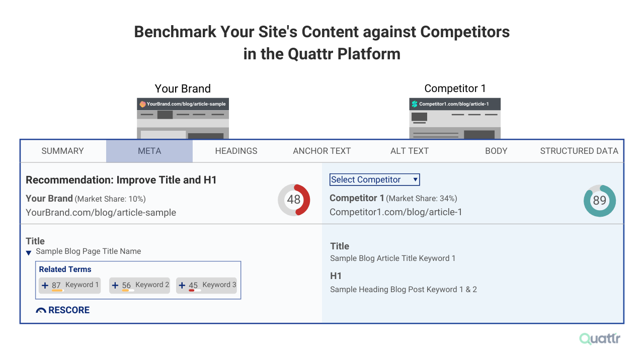Image resolution: width=644 pixels, height=362 pixels.
Task: Open the ANCHOR TEXT tab
Action: (x=322, y=151)
